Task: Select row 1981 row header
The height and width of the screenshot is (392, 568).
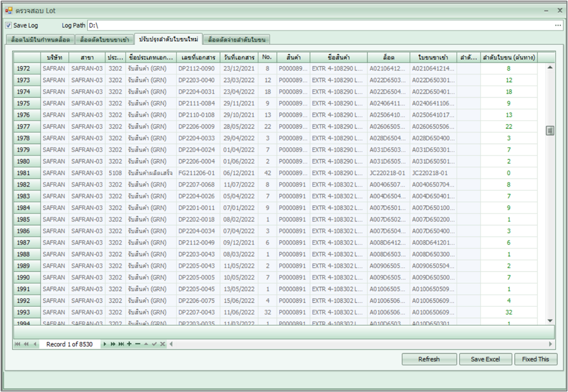Action: pyautogui.click(x=27, y=173)
